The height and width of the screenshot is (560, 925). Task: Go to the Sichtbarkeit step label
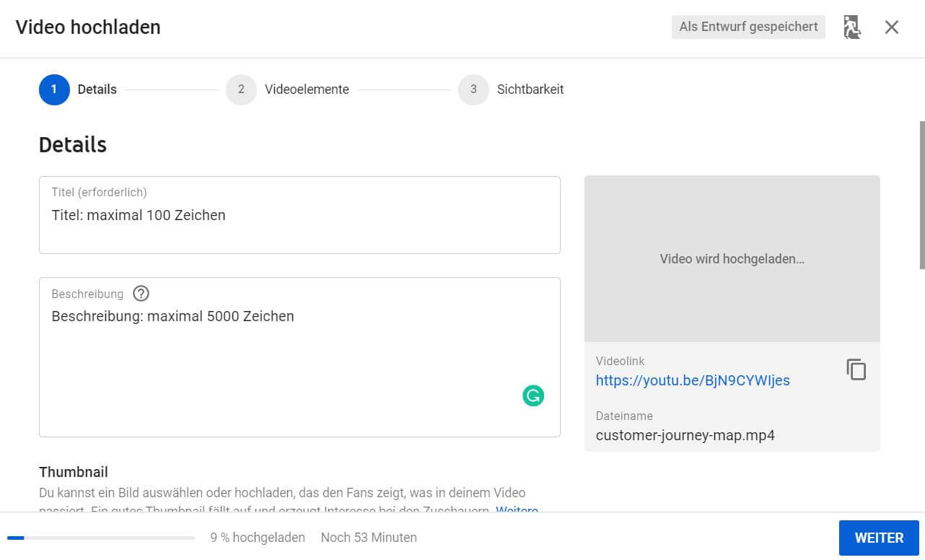(x=530, y=89)
